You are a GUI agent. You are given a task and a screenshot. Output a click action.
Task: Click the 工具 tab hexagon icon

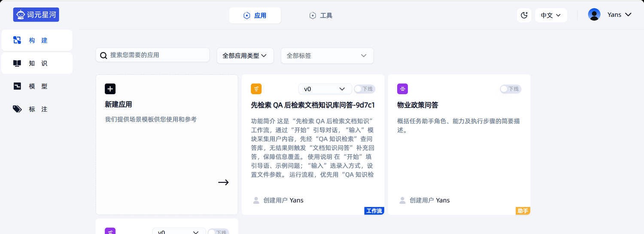313,15
